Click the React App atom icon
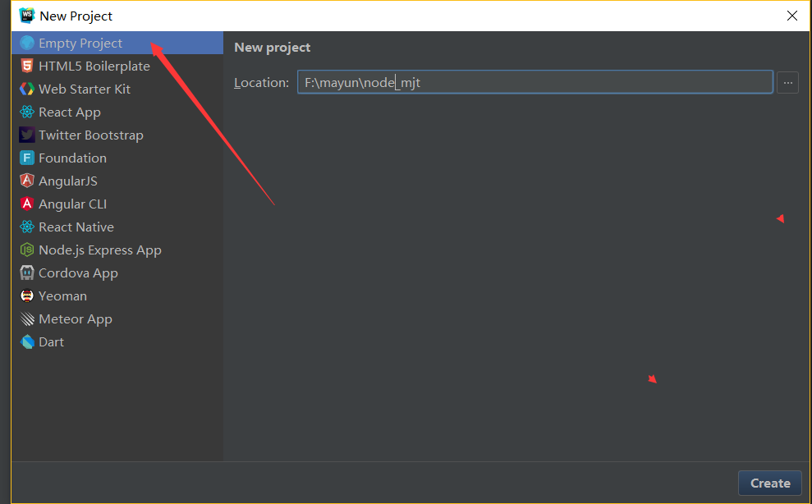812x504 pixels. click(27, 112)
